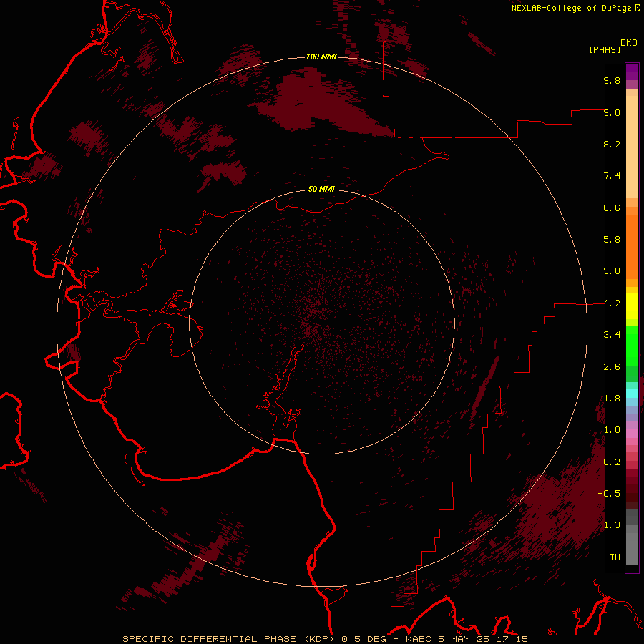Click the DKD [PHAS] legend title
Viewport: 644px width, 644px height.
pyautogui.click(x=613, y=46)
